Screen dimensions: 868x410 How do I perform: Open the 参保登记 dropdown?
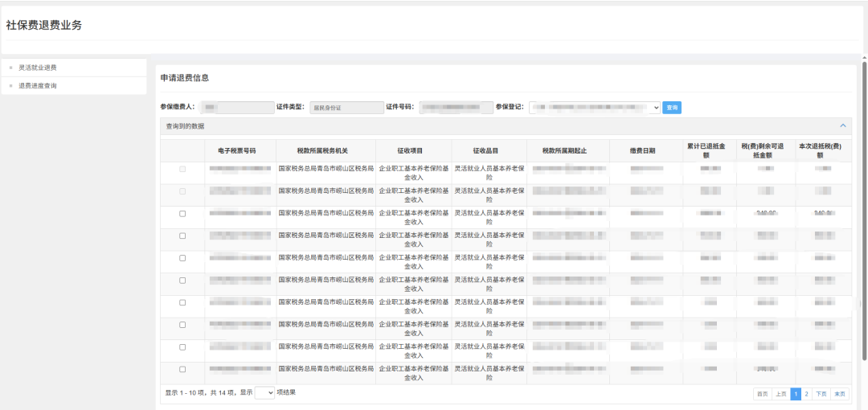pos(595,108)
